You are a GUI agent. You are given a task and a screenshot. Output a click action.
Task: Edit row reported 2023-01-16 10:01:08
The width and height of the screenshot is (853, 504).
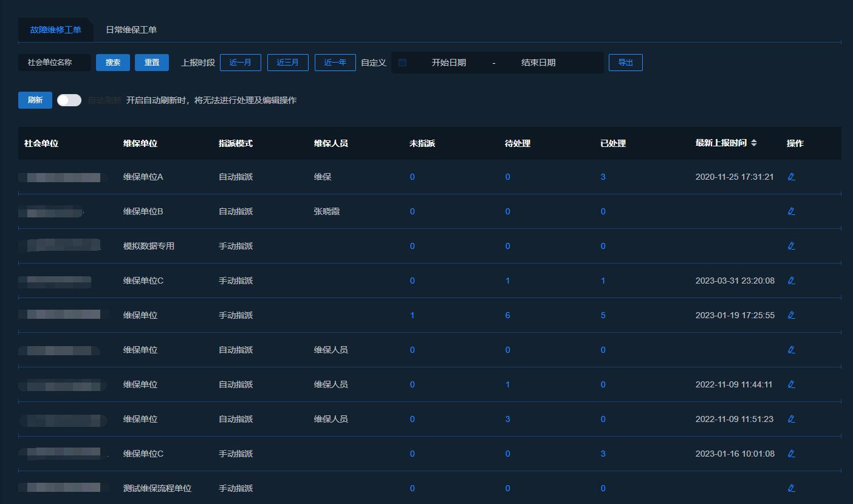pos(791,454)
